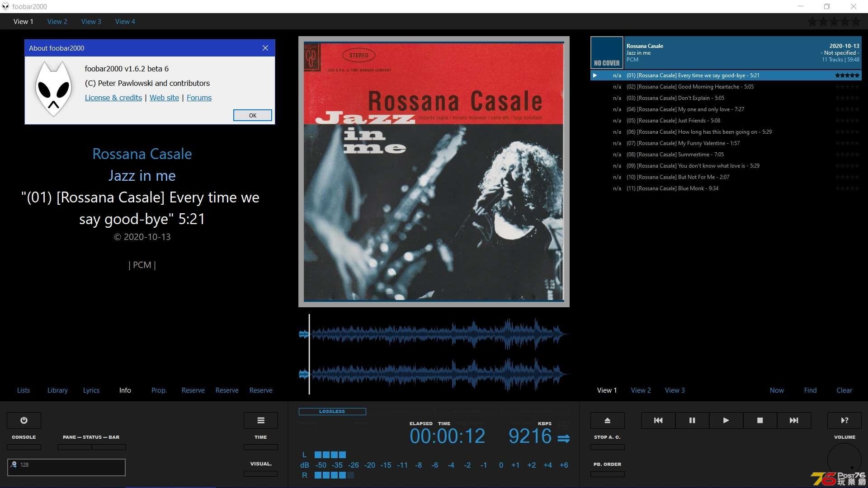
Task: Click the foobar2000 alien logo in About dialog
Action: point(54,89)
